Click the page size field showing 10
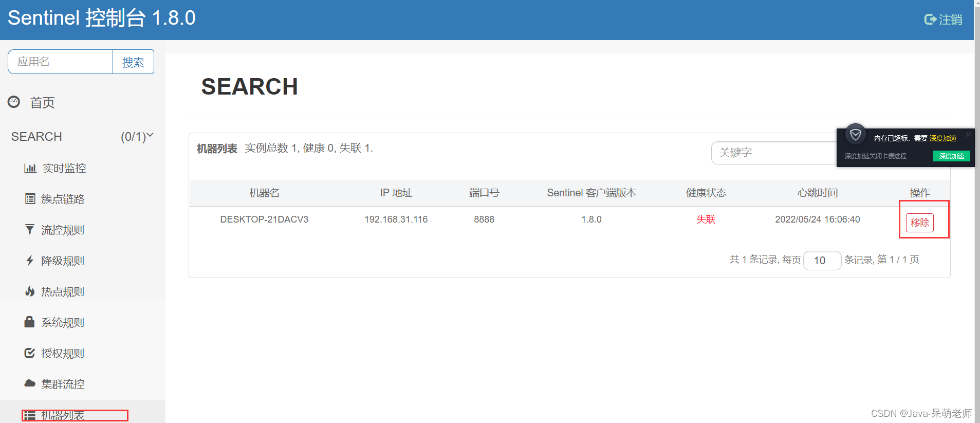This screenshot has height=423, width=980. point(822,260)
